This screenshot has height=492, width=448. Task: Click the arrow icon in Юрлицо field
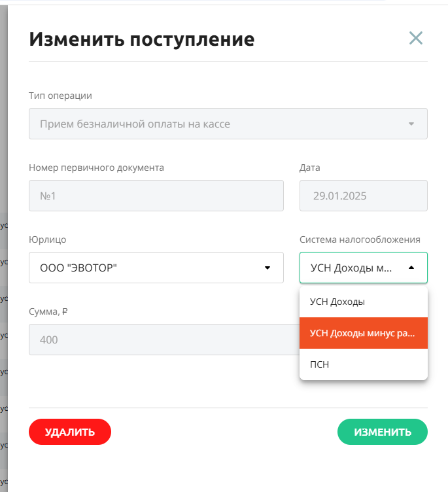pos(267,268)
